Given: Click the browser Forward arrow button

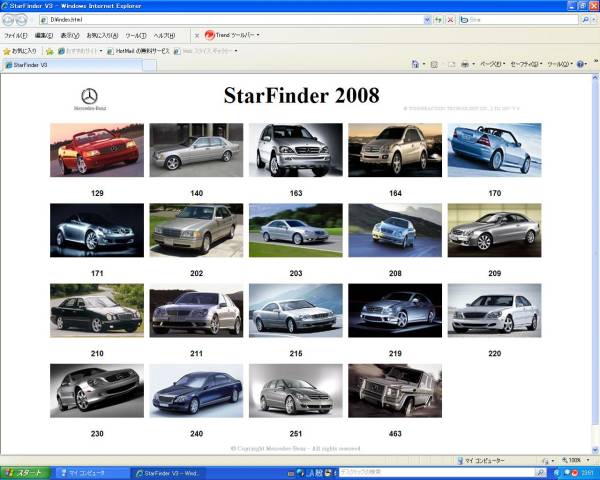Looking at the screenshot, I should tap(21, 20).
